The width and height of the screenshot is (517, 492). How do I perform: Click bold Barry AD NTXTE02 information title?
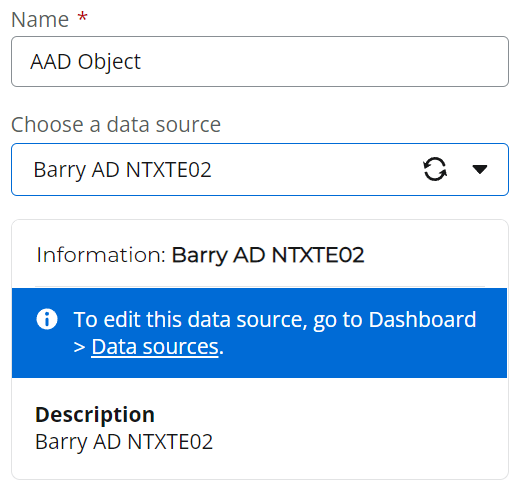(x=268, y=255)
